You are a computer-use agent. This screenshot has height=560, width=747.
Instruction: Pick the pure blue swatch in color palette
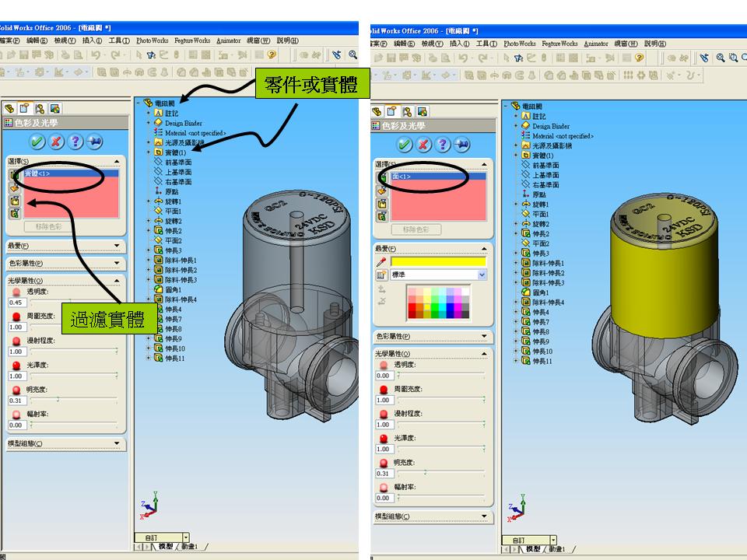(x=451, y=308)
